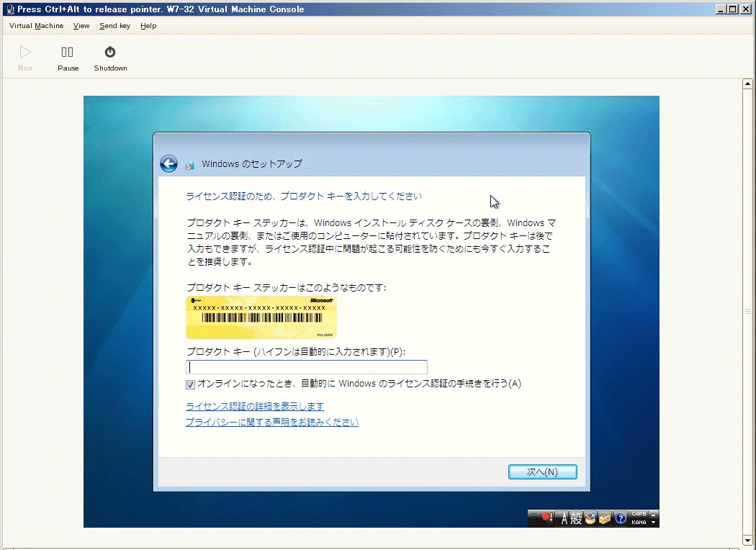Open IME help question mark icon
Image resolution: width=756 pixels, height=550 pixels.
(x=621, y=518)
